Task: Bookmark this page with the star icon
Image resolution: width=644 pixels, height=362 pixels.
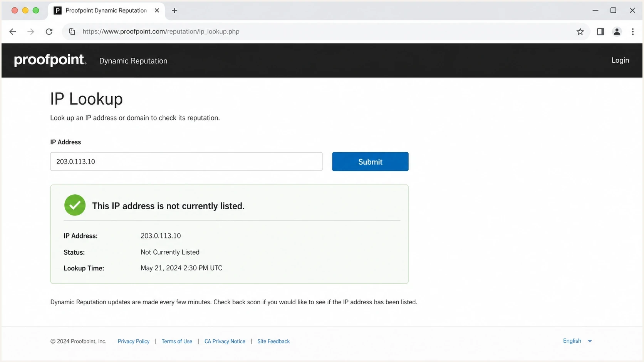Action: pyautogui.click(x=580, y=32)
